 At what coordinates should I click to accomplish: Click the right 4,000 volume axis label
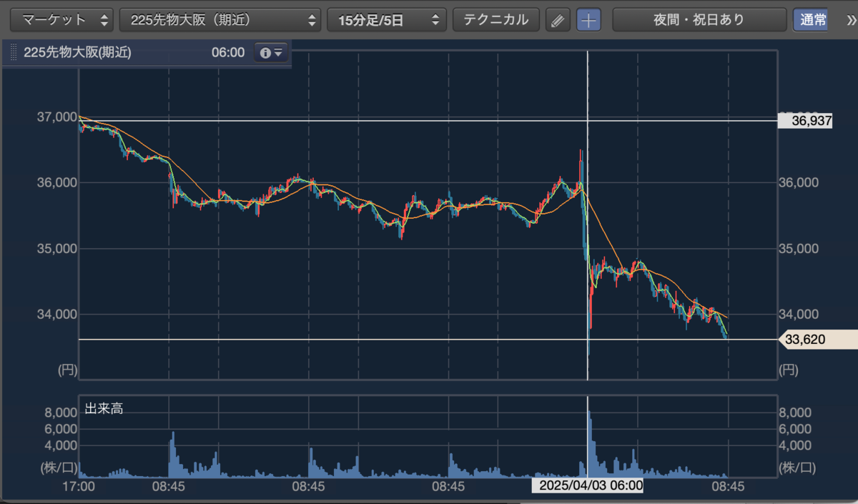tap(794, 445)
